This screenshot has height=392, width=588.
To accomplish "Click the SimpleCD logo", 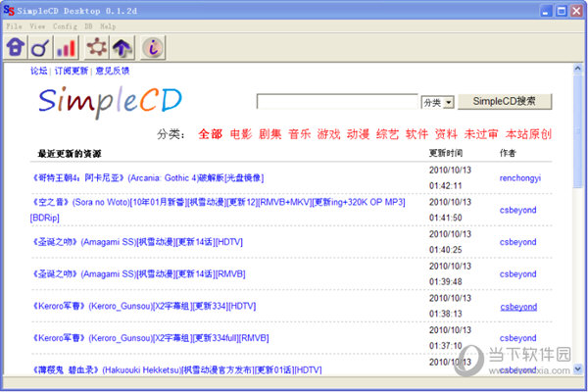I will click(x=110, y=101).
